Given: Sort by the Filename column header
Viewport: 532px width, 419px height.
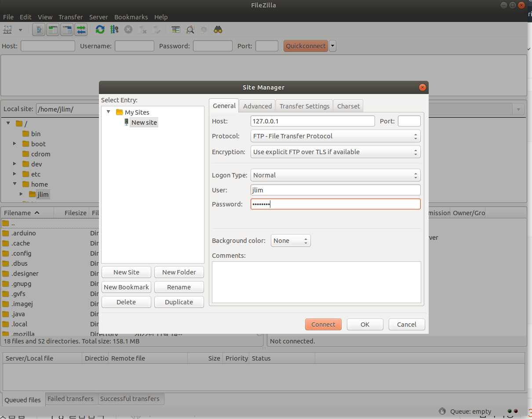Looking at the screenshot, I should 27,213.
